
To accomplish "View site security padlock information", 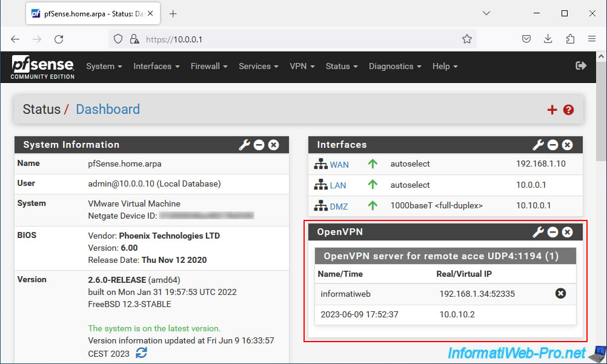I will (134, 39).
